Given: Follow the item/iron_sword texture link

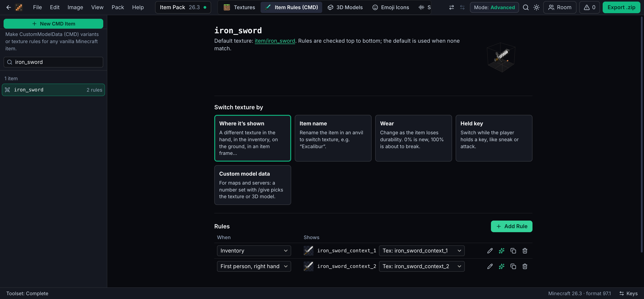Looking at the screenshot, I should click(x=275, y=41).
